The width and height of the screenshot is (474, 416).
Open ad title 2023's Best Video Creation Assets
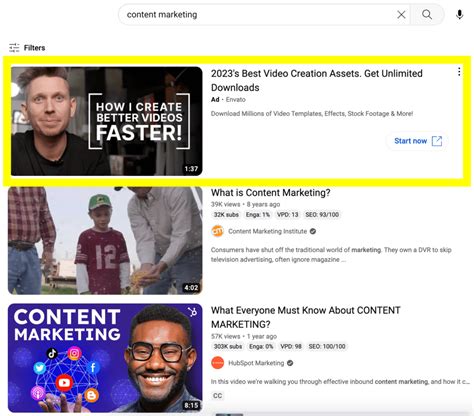click(317, 80)
